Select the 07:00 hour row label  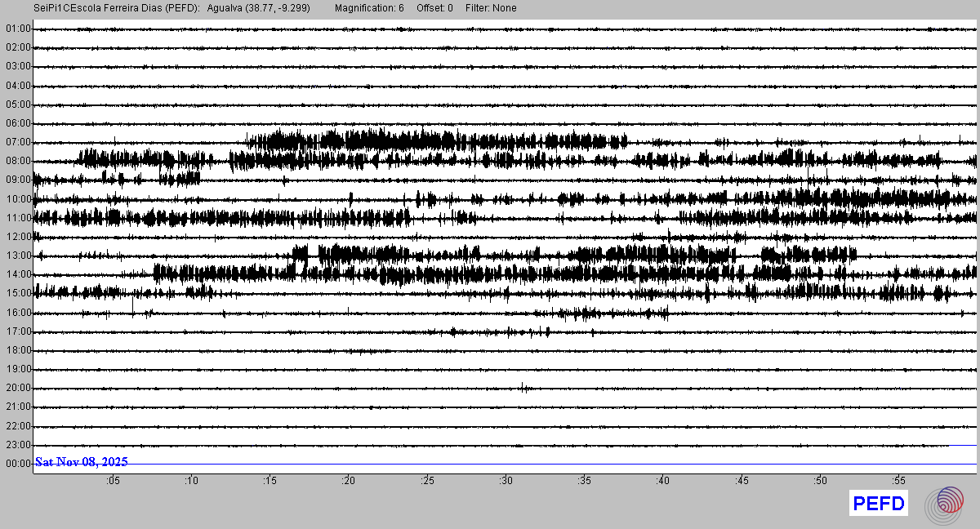[17, 142]
